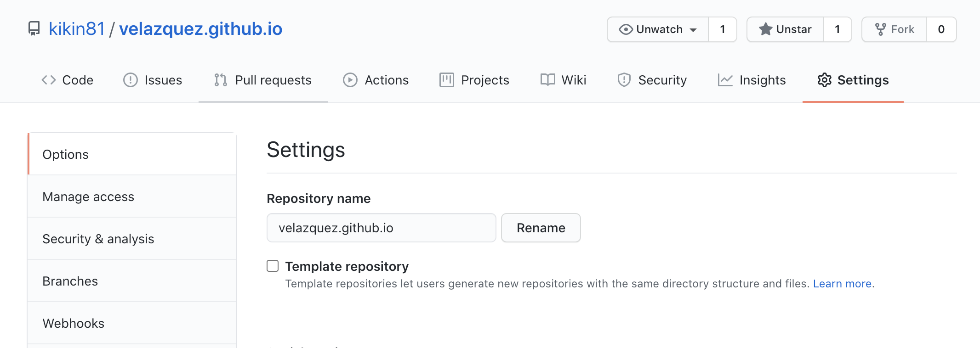Click the Code angle-brackets icon
The height and width of the screenshot is (348, 980).
click(x=49, y=80)
